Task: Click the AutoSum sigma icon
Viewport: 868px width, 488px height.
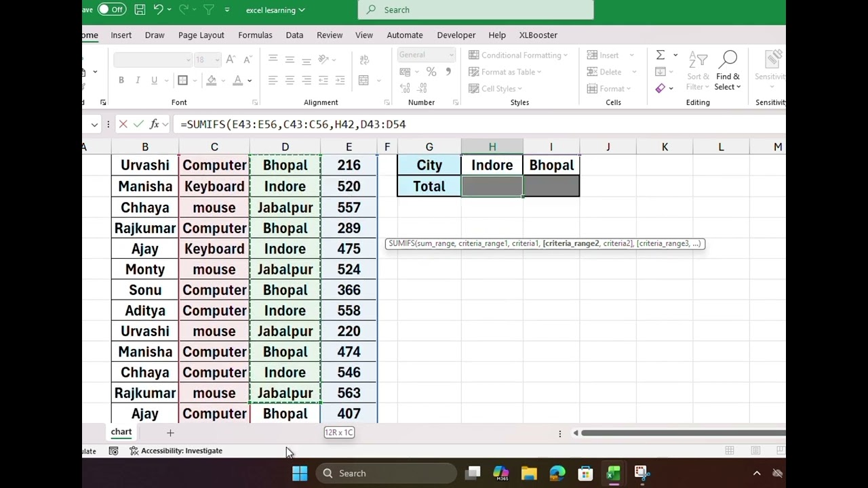Action: tap(660, 55)
